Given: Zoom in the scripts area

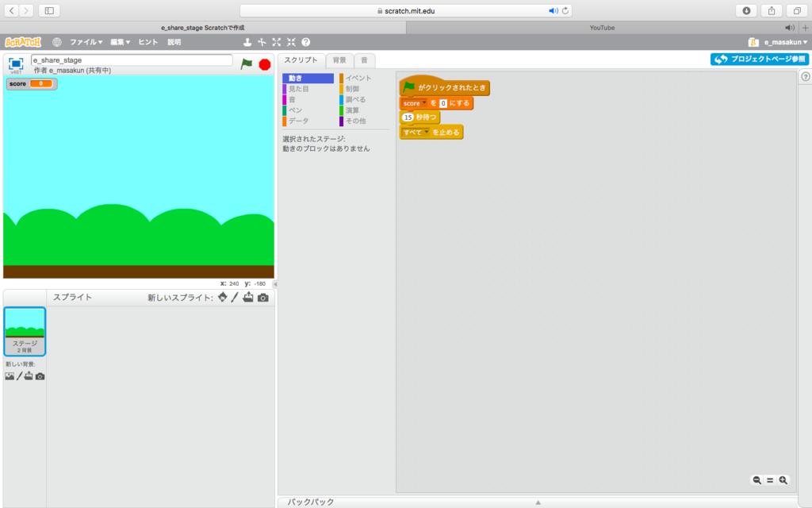Looking at the screenshot, I should click(x=783, y=480).
